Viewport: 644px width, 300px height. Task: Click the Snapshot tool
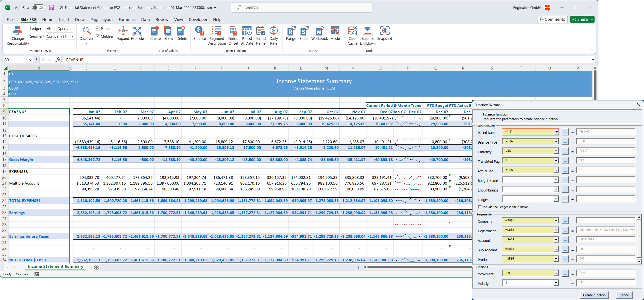click(x=385, y=33)
